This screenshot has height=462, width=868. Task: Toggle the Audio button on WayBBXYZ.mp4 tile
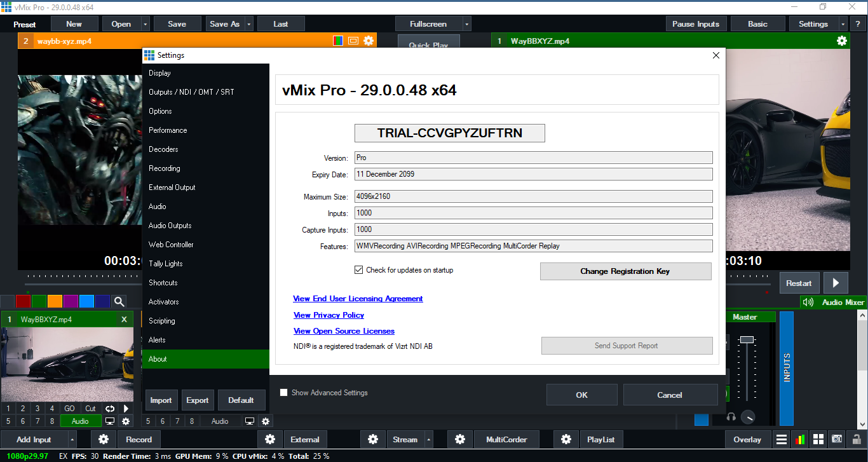[81, 421]
